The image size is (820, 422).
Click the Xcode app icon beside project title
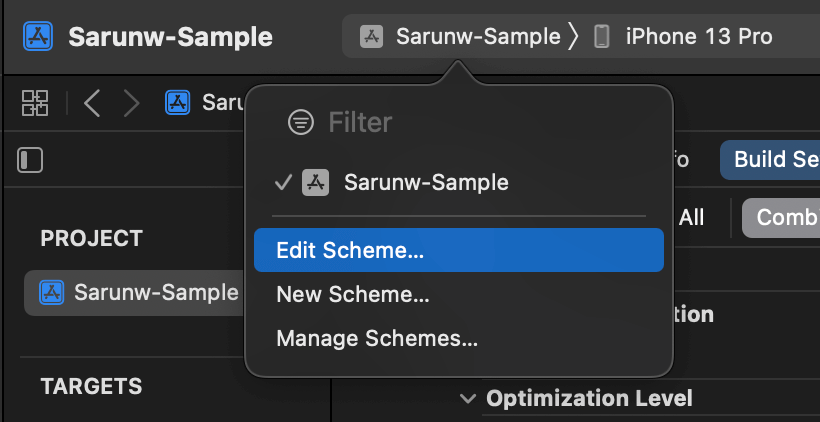pos(40,37)
